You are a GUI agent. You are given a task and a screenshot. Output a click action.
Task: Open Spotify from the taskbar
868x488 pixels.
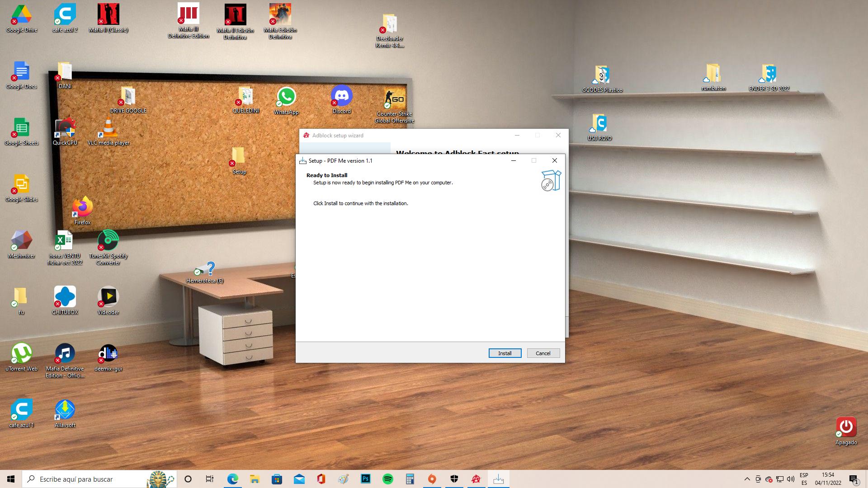pyautogui.click(x=387, y=479)
